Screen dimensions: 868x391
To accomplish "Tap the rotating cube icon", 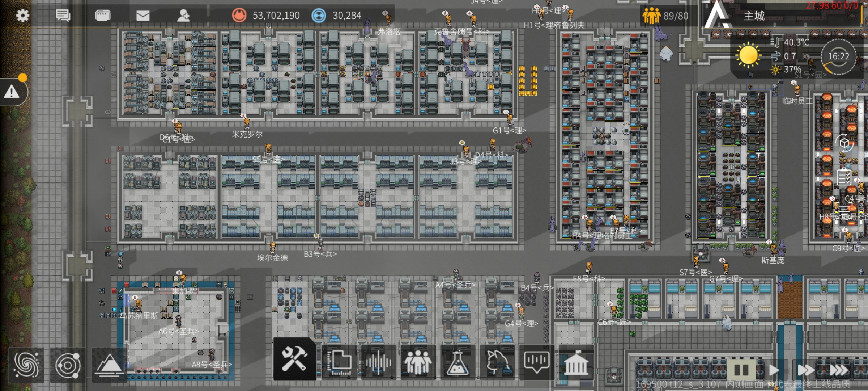I will click(844, 143).
